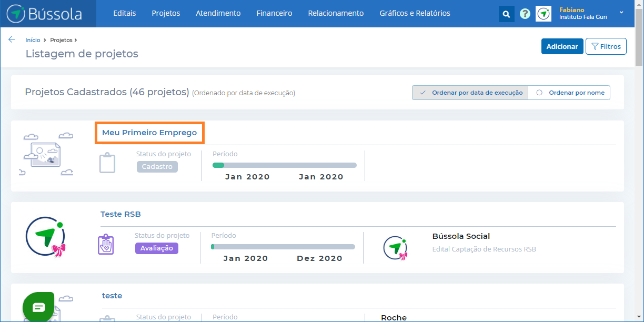Click clipboard icon in Meu Primeiro Emprego
This screenshot has width=644, height=322.
(x=107, y=163)
